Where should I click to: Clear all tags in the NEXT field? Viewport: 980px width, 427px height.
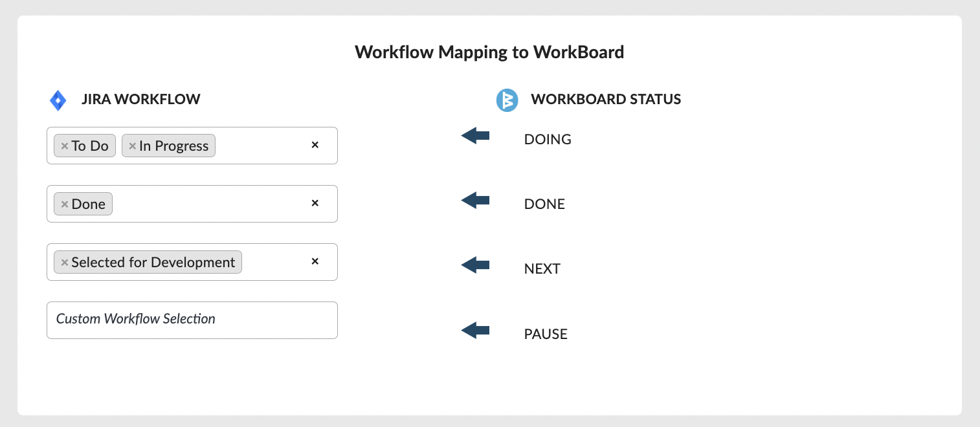[315, 261]
